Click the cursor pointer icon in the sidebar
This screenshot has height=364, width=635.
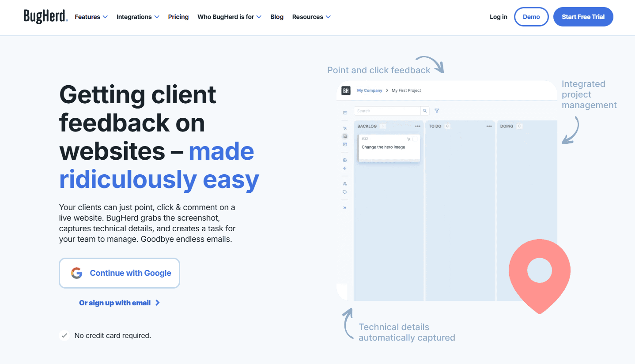tap(345, 128)
